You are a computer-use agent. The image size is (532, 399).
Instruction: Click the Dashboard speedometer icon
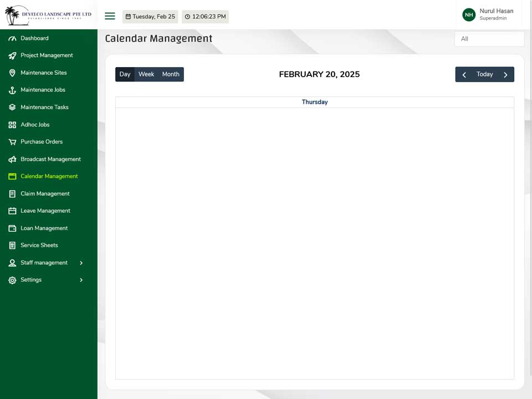pos(12,38)
